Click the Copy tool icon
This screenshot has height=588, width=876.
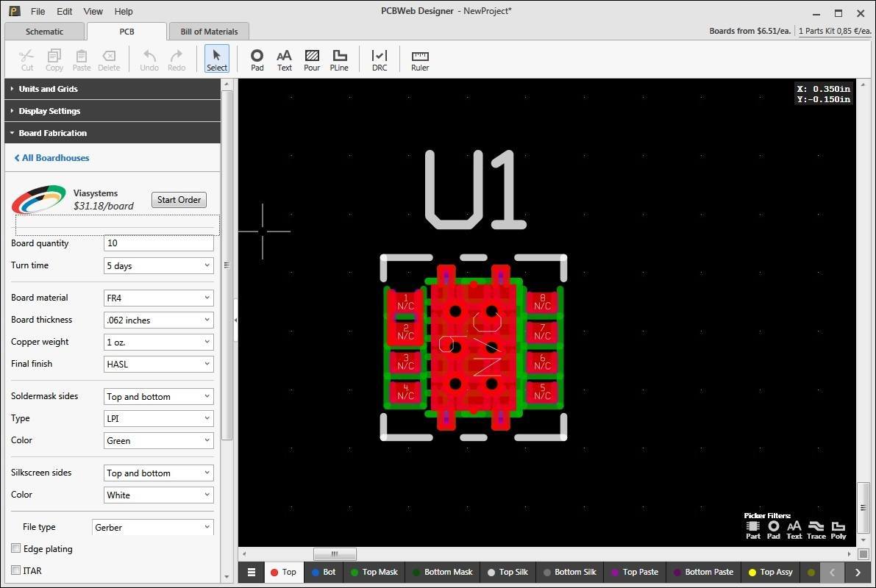point(54,60)
